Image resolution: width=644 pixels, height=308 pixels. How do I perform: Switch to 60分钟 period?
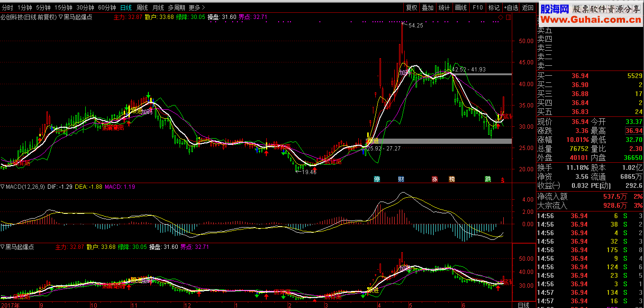click(x=107, y=8)
